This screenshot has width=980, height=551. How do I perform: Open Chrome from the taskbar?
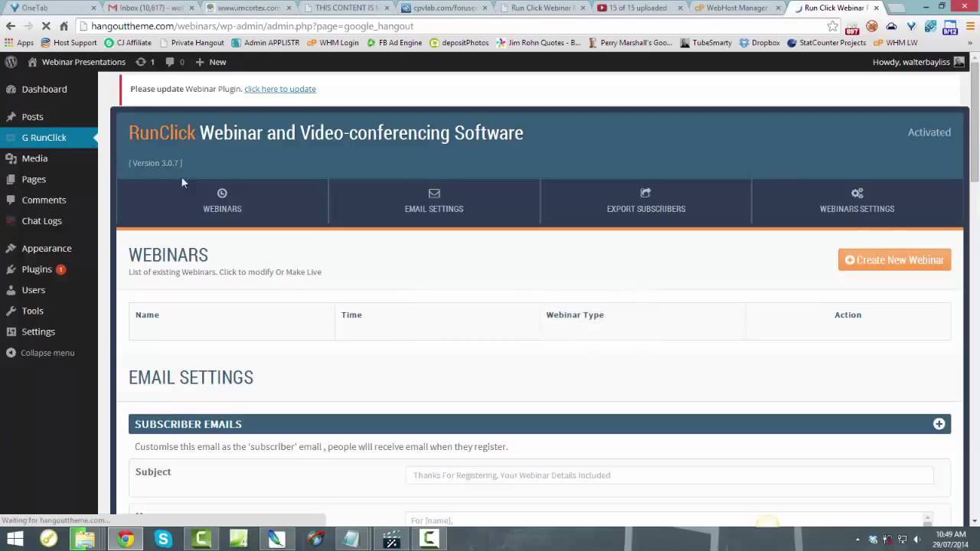125,539
